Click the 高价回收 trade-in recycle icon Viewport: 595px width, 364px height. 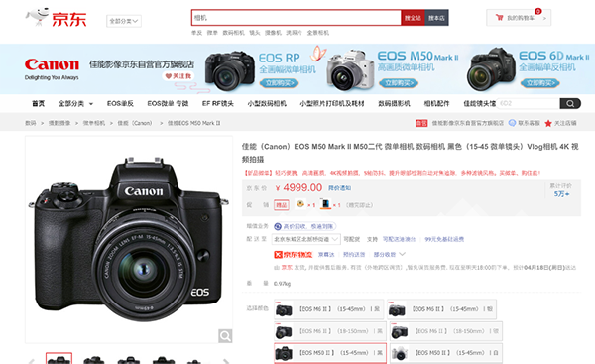click(278, 226)
